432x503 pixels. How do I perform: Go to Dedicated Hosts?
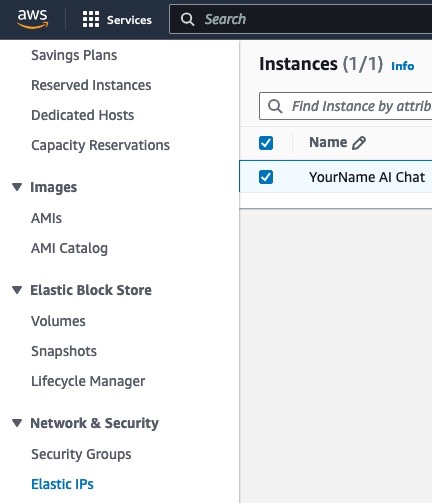tap(82, 115)
